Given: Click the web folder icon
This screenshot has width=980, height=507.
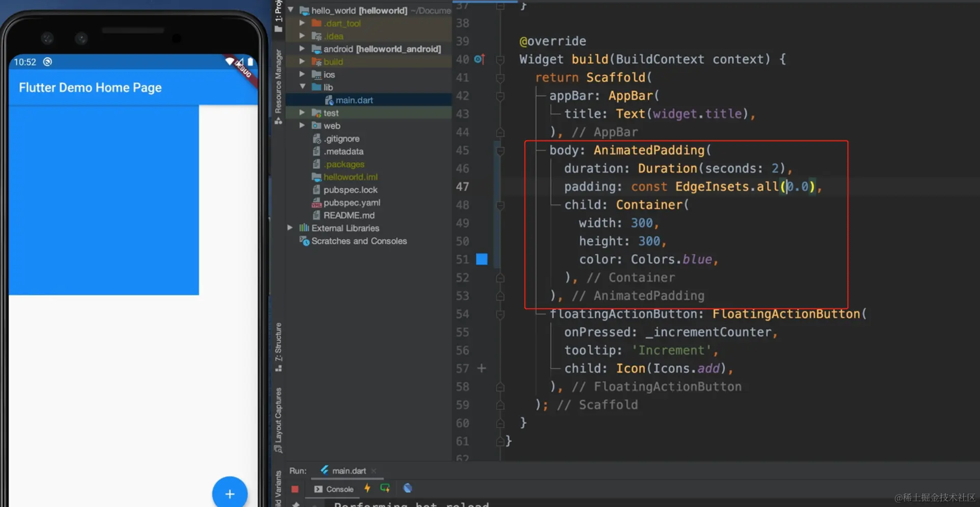Looking at the screenshot, I should pyautogui.click(x=316, y=125).
